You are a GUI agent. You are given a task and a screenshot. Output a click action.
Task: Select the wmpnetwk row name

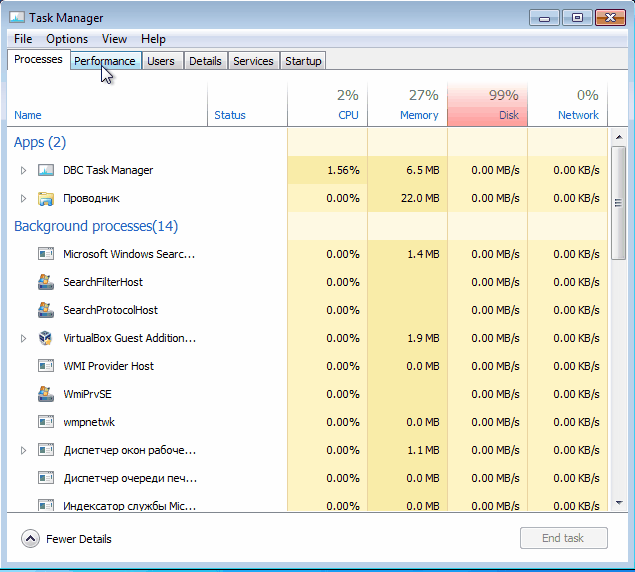(x=89, y=422)
